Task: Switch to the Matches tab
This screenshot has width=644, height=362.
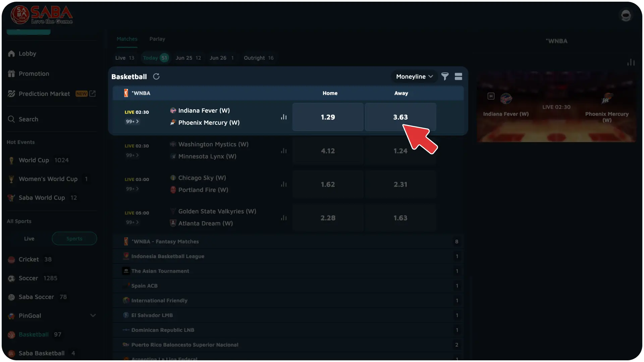Action: pyautogui.click(x=127, y=39)
